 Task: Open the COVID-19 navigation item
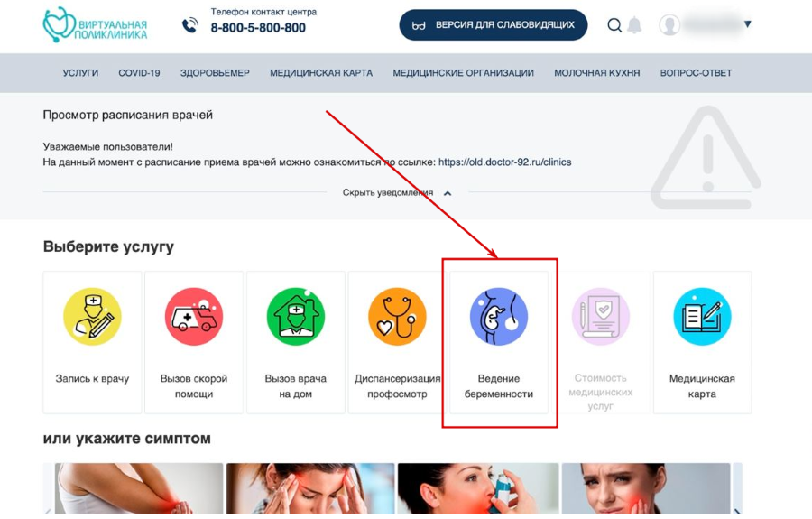(139, 73)
